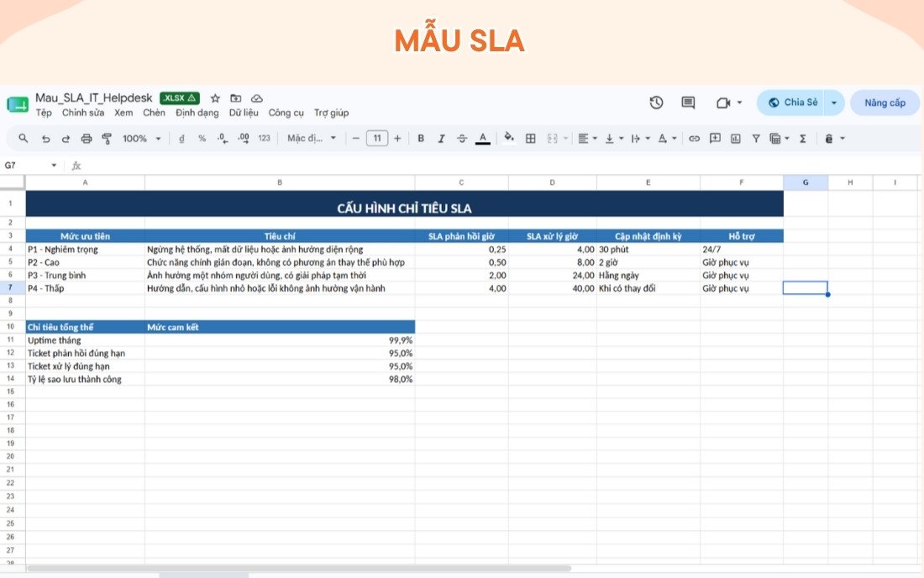Click the move-to-folder icon
The image size is (924, 578).
(x=236, y=98)
